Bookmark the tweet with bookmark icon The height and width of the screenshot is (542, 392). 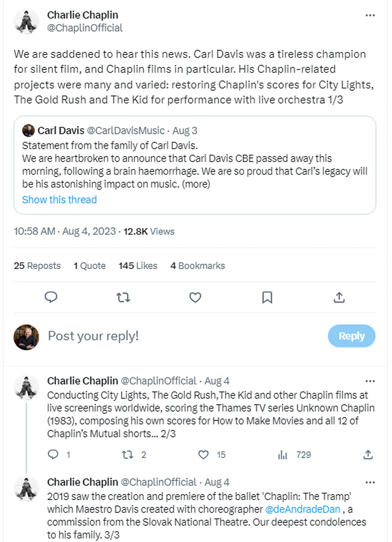[x=267, y=297]
